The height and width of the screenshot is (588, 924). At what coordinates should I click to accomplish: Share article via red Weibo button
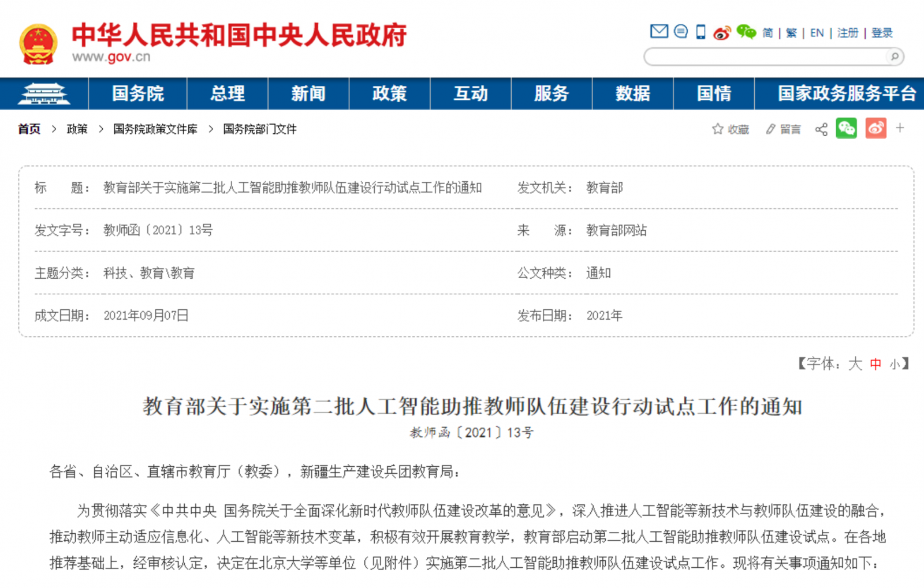coord(875,128)
